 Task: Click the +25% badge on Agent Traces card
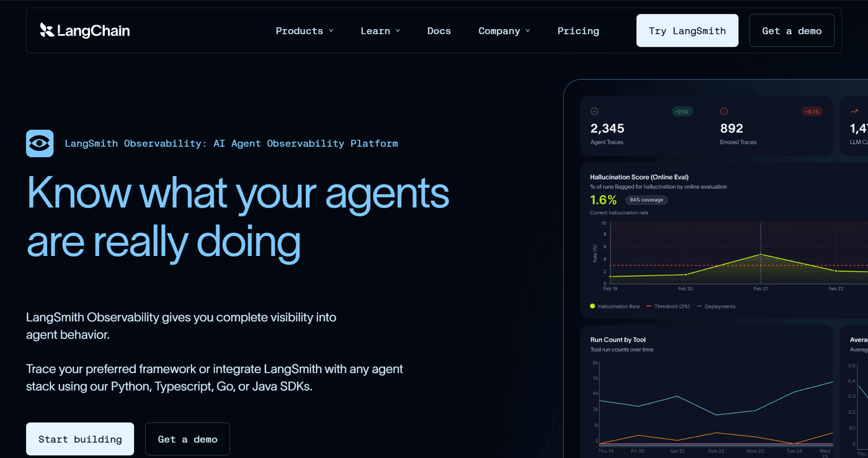[x=683, y=112]
